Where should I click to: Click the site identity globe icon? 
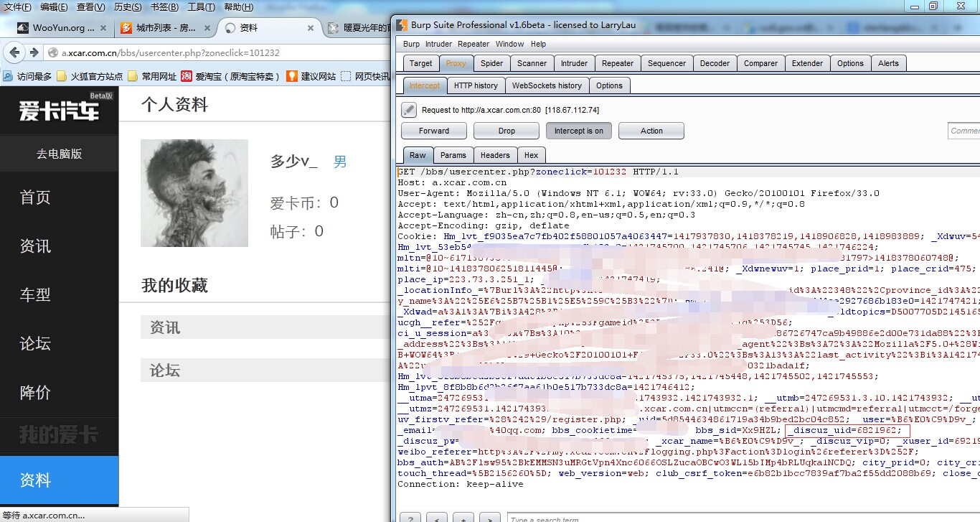click(x=52, y=52)
